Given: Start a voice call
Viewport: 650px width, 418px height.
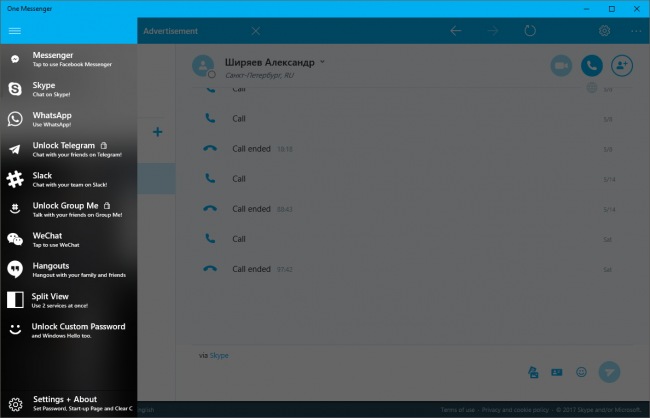Looking at the screenshot, I should [592, 66].
